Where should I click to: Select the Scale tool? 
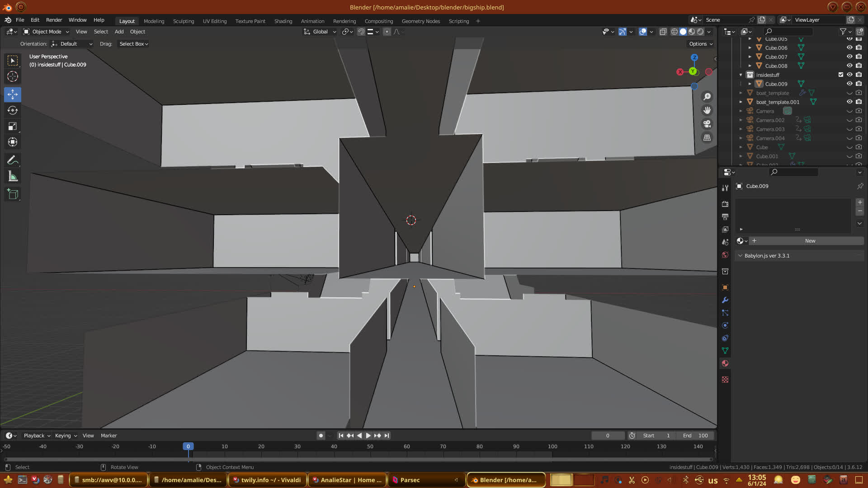click(x=13, y=127)
